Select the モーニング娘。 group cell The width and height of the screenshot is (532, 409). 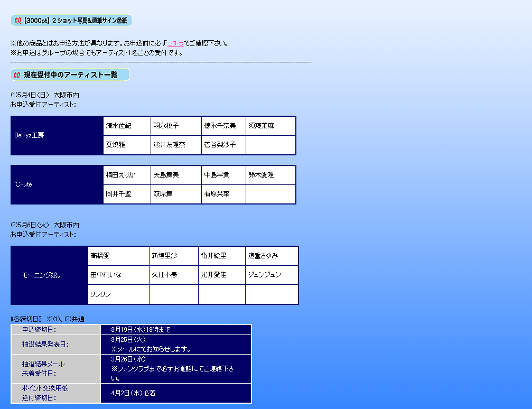point(50,275)
